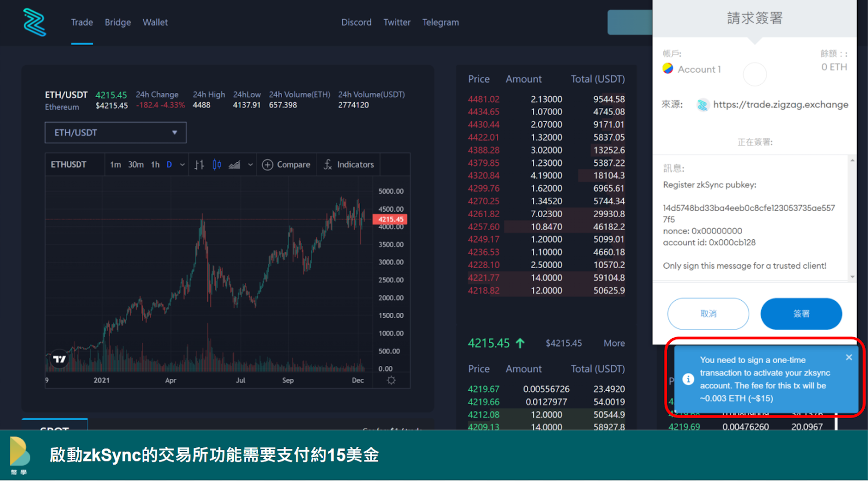Viewport: 868px width, 481px height.
Task: Select the sell order priced 4261.82
Action: (x=546, y=214)
